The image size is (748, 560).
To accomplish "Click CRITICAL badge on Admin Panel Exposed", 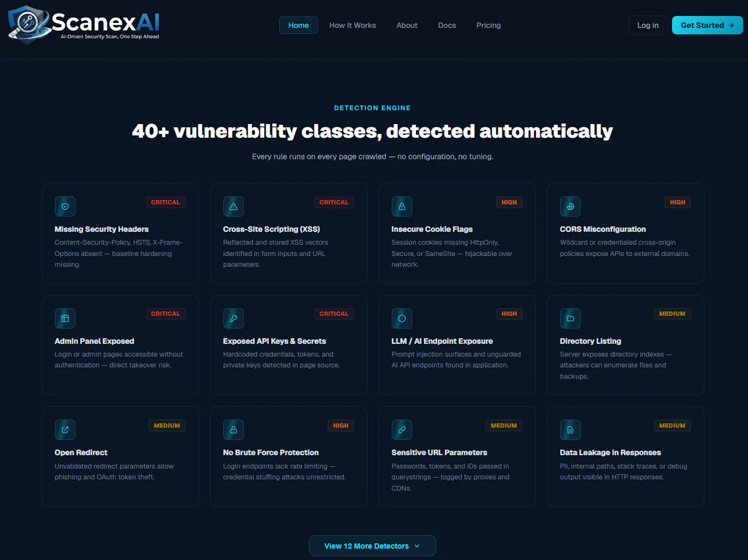I will [x=165, y=314].
